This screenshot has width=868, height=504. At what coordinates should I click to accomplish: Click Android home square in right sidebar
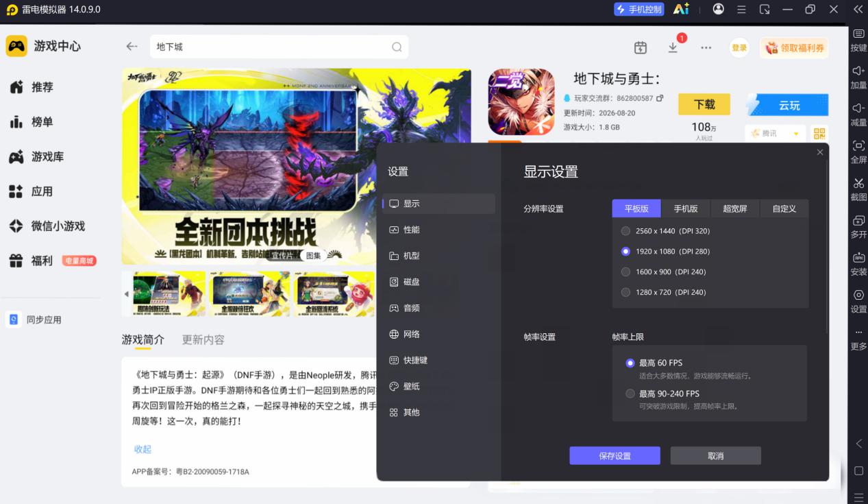pyautogui.click(x=858, y=471)
